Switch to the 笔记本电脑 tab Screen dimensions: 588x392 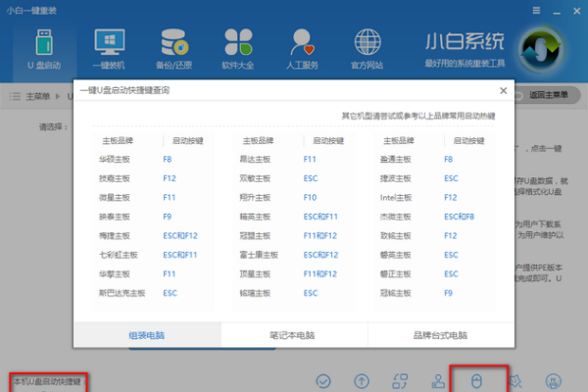[292, 334]
